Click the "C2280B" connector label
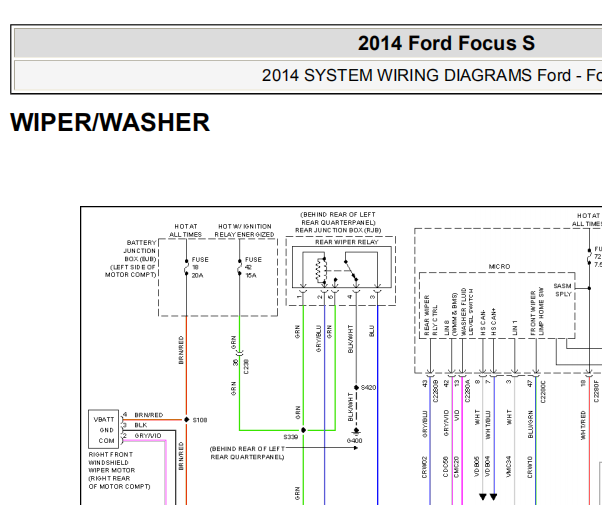 (435, 391)
